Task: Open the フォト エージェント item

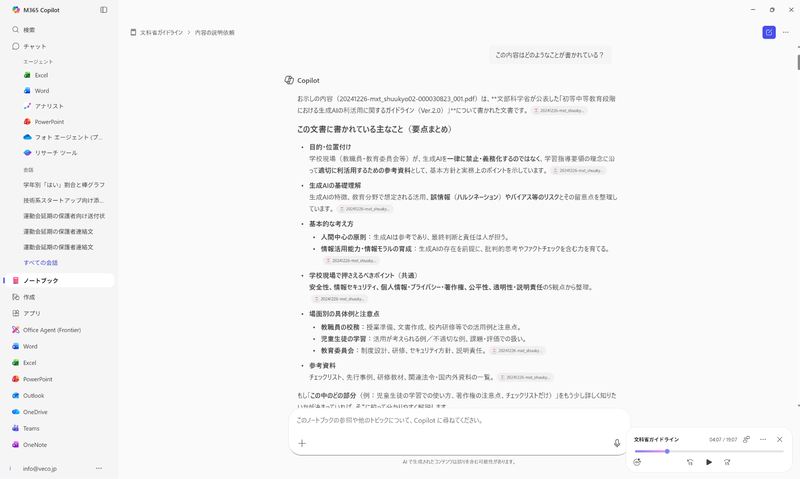Action: click(x=65, y=137)
